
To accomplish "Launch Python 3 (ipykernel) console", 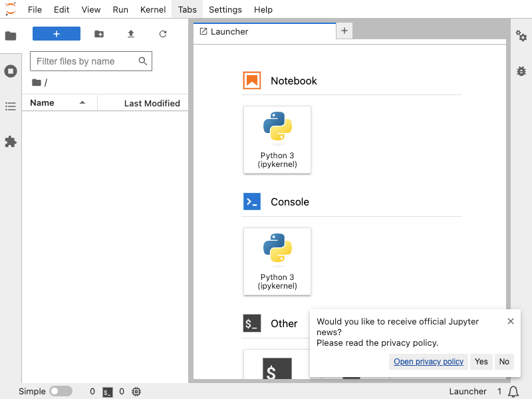I will (277, 261).
